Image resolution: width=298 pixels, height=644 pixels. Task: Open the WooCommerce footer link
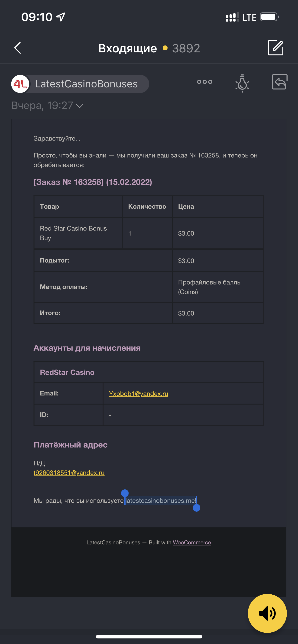[x=192, y=542]
